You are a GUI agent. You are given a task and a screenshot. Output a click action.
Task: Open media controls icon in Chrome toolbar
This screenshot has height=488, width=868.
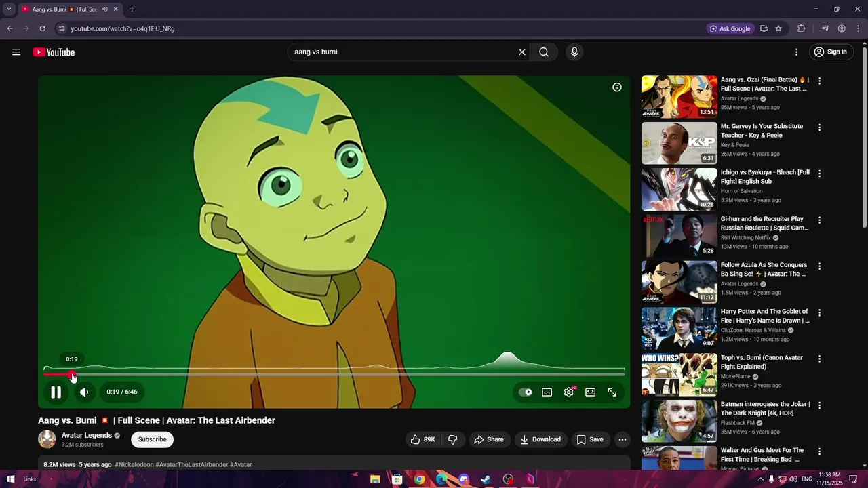pos(825,28)
